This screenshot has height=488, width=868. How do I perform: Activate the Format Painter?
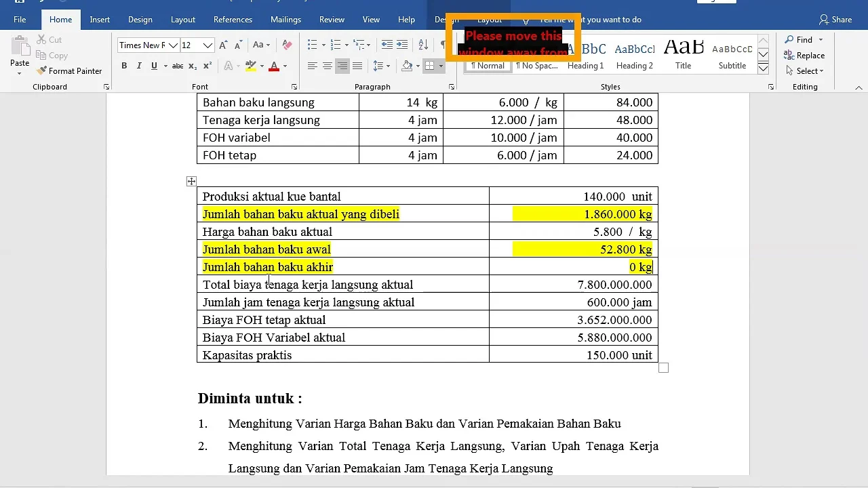pos(69,70)
